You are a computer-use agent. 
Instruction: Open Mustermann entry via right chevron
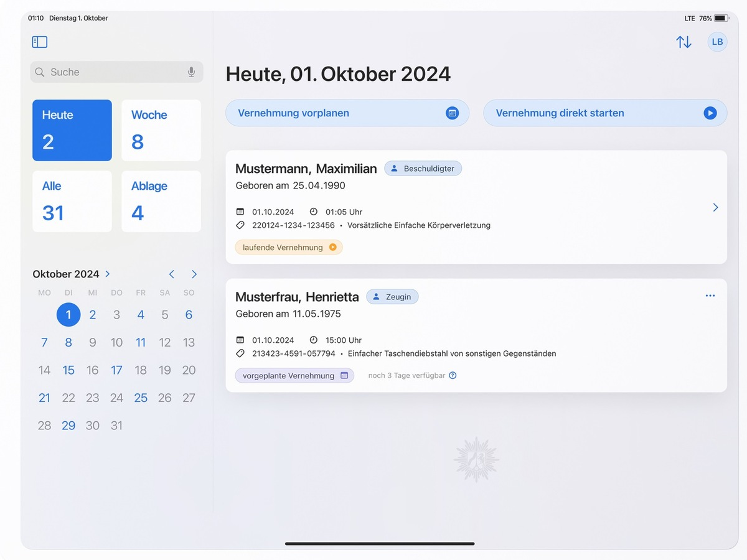tap(715, 207)
